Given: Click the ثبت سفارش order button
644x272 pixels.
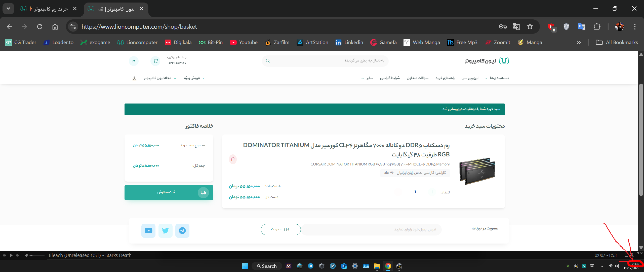Looking at the screenshot, I should [x=169, y=192].
